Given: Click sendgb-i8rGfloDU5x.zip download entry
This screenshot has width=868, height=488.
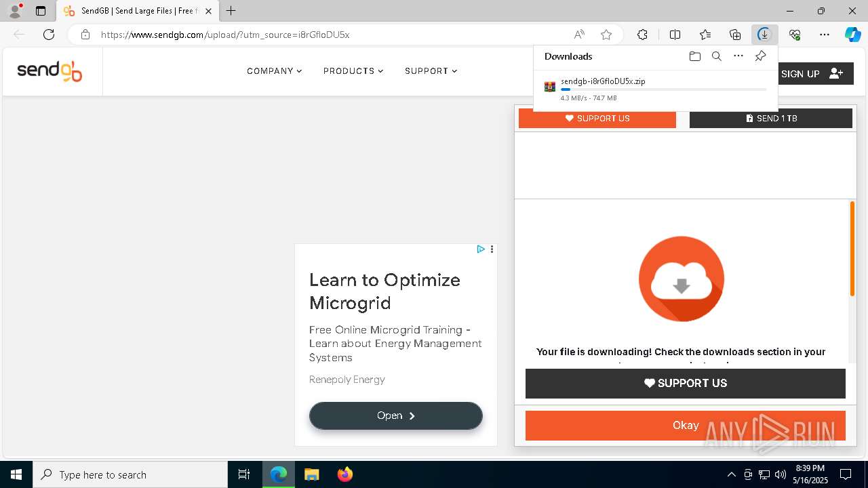Looking at the screenshot, I should tap(655, 89).
